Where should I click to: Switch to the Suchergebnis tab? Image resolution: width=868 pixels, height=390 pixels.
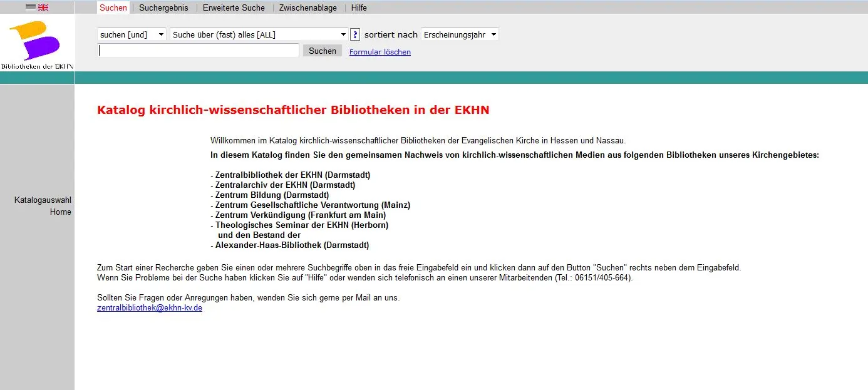(163, 8)
